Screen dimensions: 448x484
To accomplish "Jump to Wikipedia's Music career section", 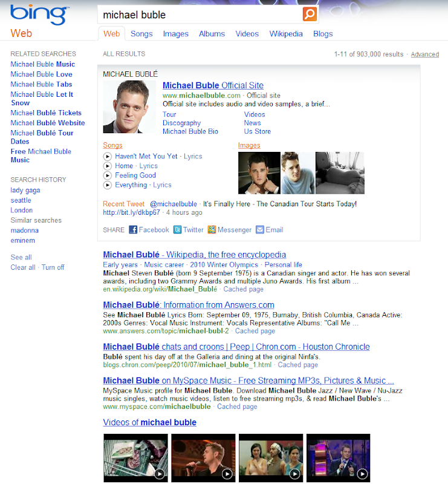I will tap(164, 265).
